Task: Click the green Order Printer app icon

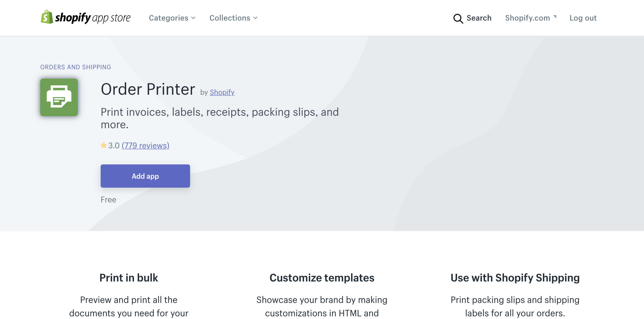Action: point(59,97)
